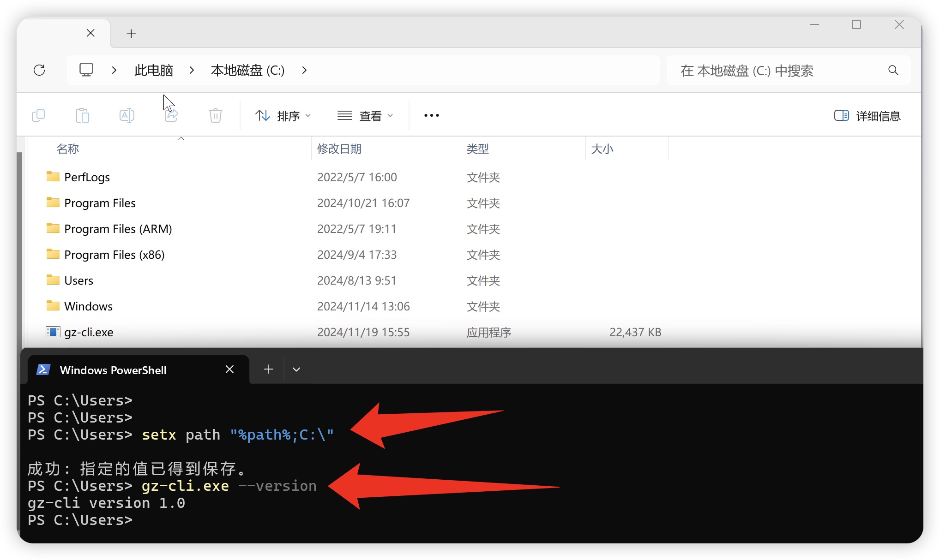940x560 pixels.
Task: Open the three-dots more options menu
Action: click(x=431, y=115)
